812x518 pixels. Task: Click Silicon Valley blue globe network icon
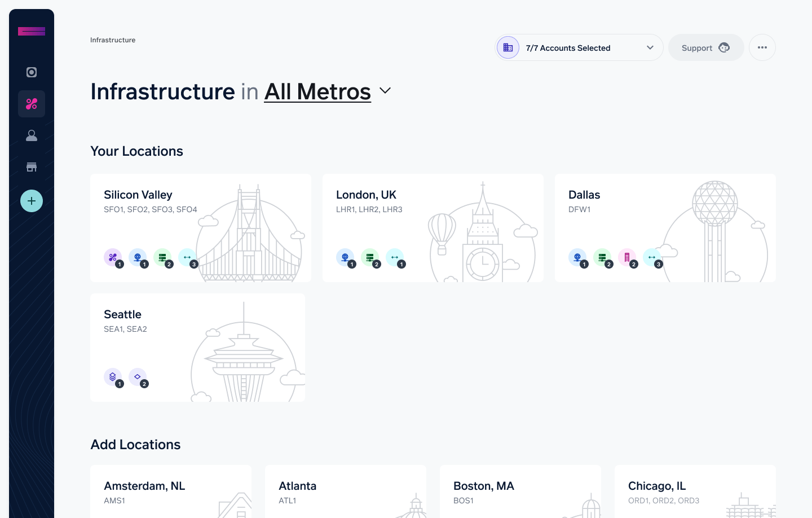(x=138, y=257)
